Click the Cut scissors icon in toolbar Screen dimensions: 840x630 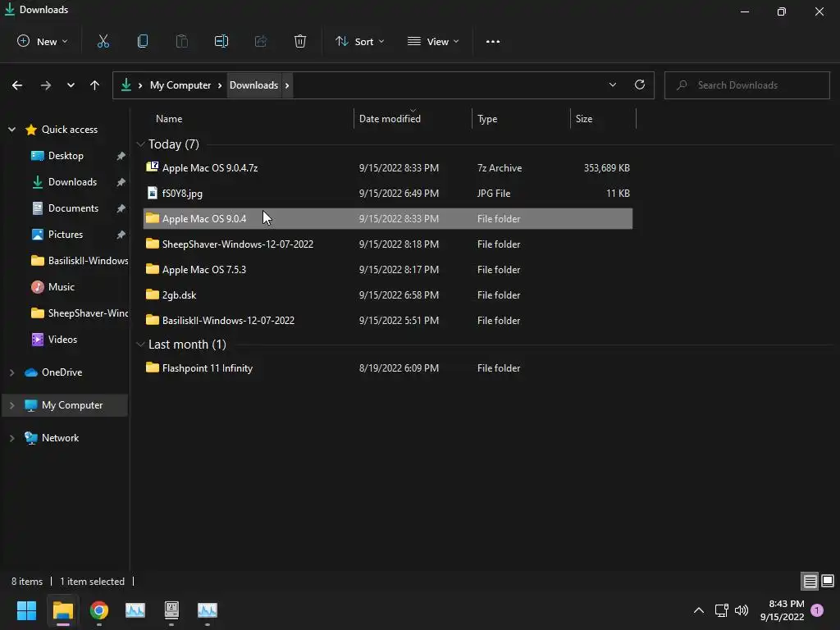[103, 41]
